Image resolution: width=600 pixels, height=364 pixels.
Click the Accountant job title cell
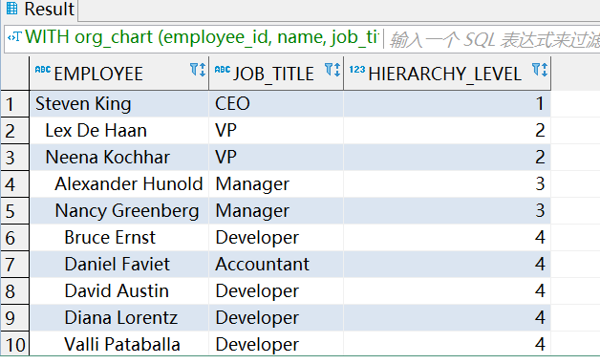(276, 265)
